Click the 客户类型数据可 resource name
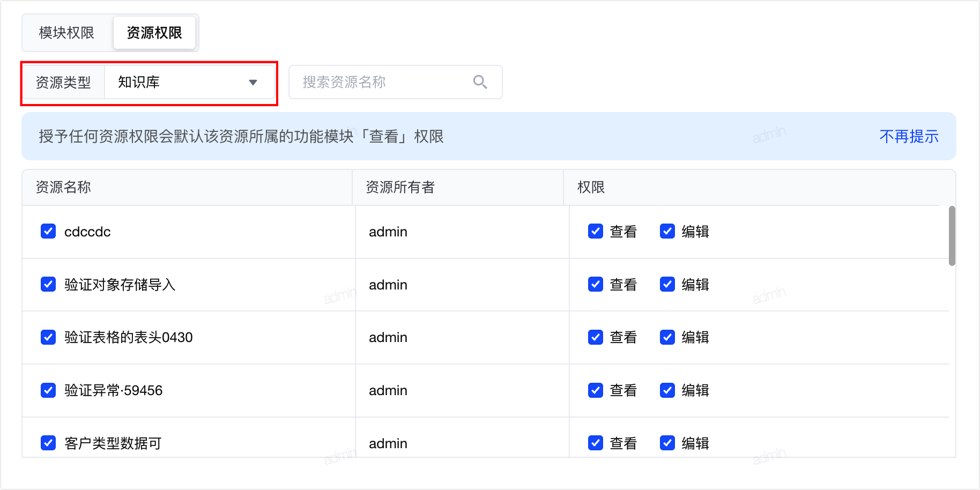This screenshot has height=490, width=980. [113, 443]
